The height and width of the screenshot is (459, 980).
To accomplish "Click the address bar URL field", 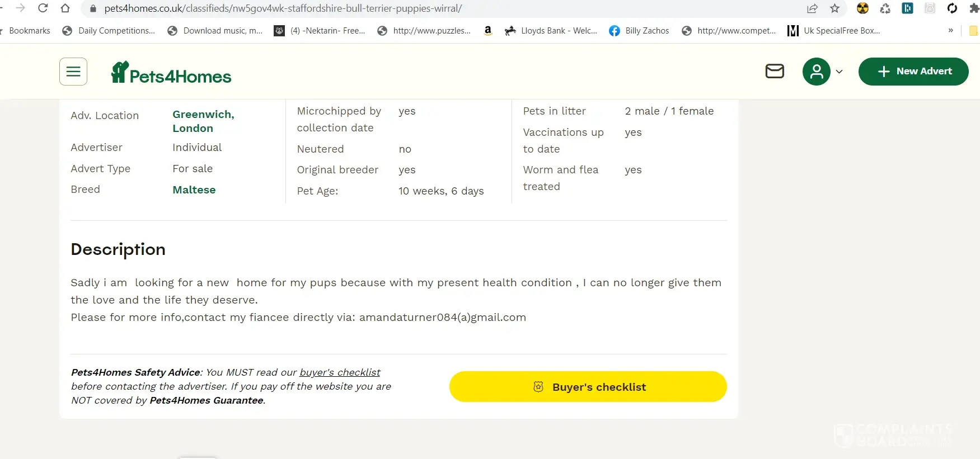I will (x=392, y=8).
